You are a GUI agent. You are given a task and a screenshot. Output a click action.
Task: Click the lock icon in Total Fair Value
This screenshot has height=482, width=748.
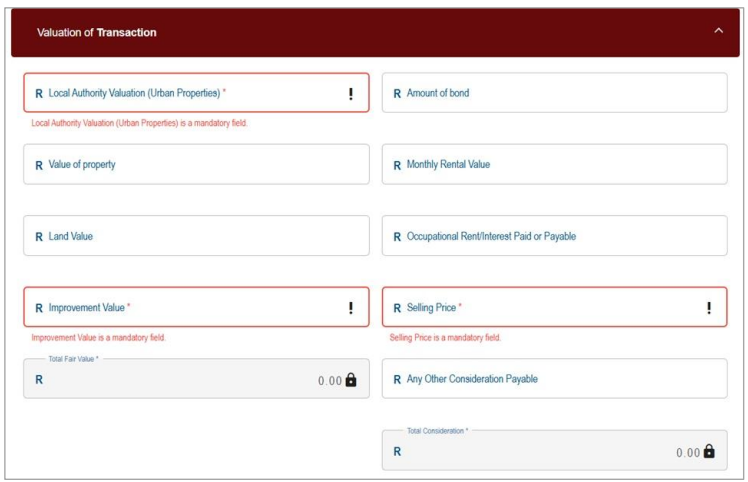click(351, 380)
